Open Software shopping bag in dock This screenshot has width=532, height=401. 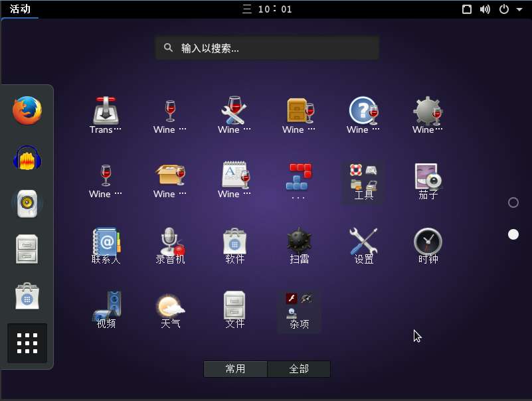pos(27,296)
